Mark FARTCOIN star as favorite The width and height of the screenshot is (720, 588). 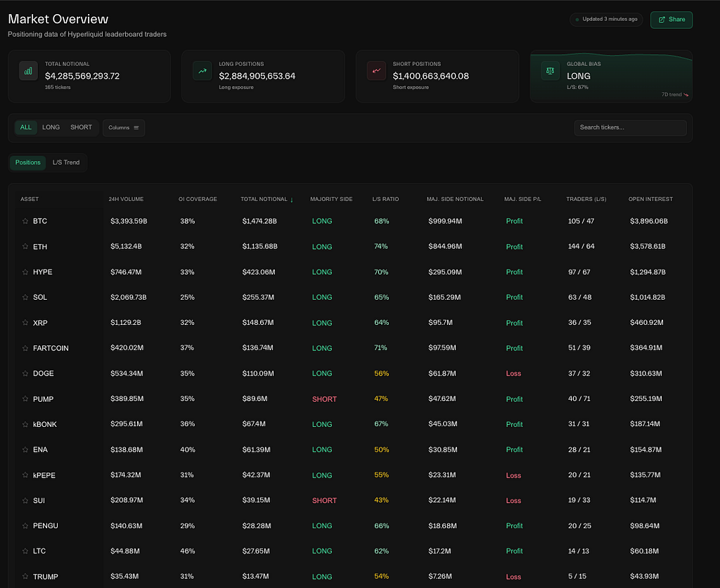pyautogui.click(x=25, y=348)
